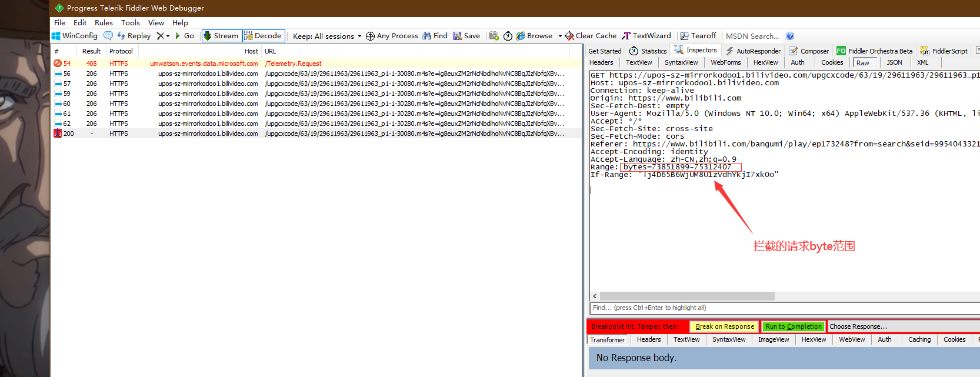
Task: Switch to the Statistics tab
Action: coord(648,51)
